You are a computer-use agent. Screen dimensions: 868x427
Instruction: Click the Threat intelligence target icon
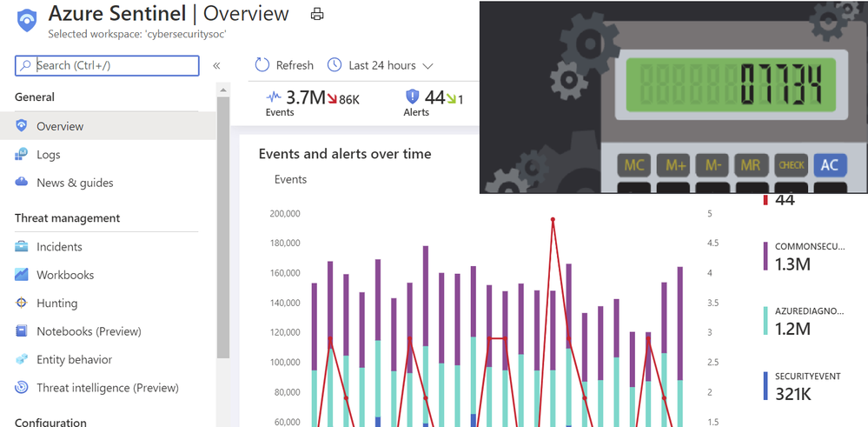tap(22, 387)
